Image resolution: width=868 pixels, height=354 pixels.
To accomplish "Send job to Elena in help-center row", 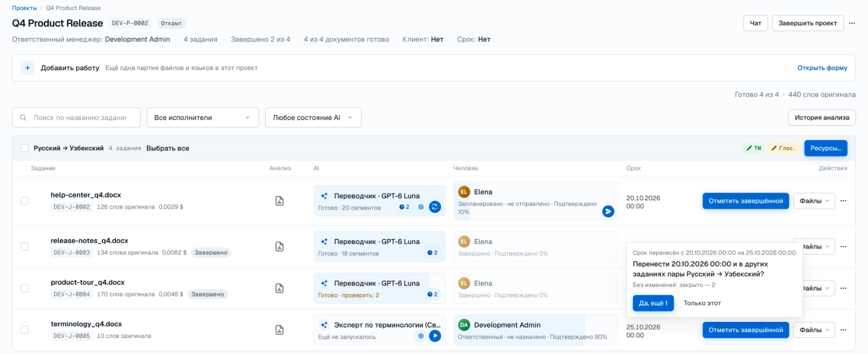I will (x=608, y=211).
